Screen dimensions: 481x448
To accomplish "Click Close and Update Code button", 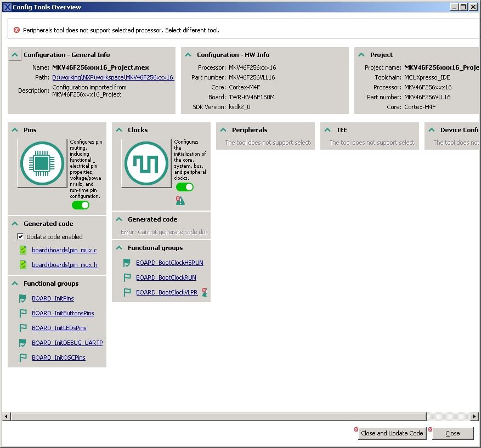I will [x=392, y=433].
